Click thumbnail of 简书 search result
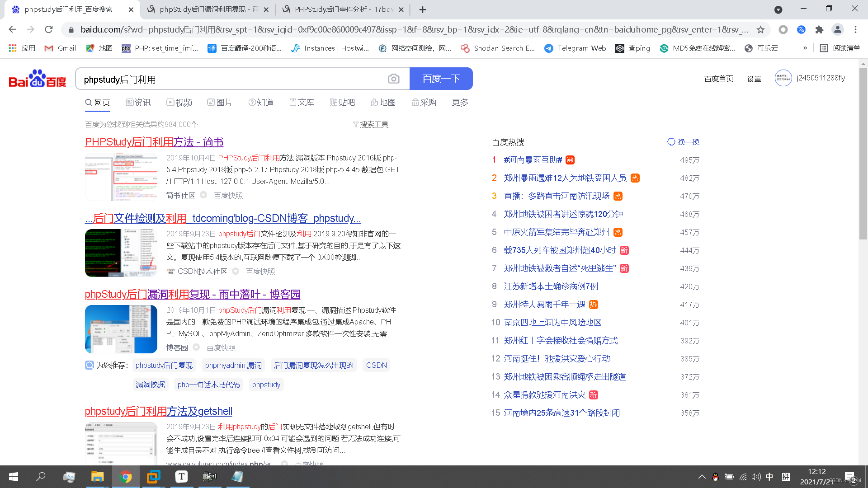The image size is (868, 488). [x=121, y=177]
